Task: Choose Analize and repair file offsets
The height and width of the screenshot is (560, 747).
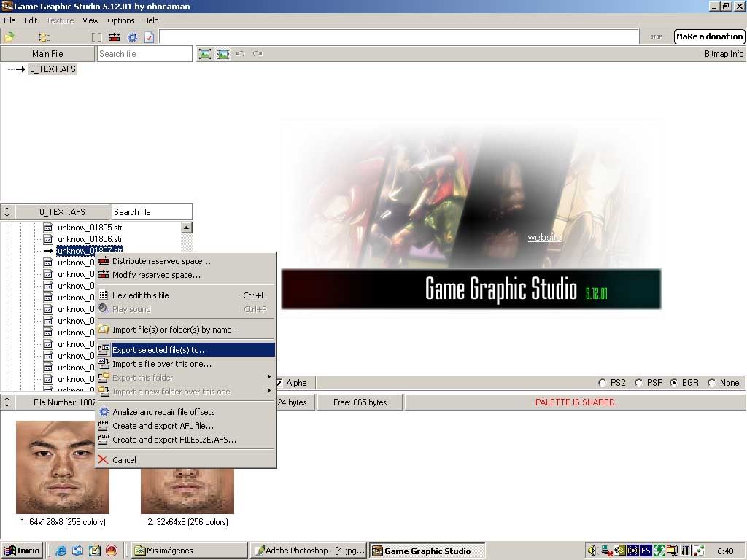Action: tap(186, 412)
